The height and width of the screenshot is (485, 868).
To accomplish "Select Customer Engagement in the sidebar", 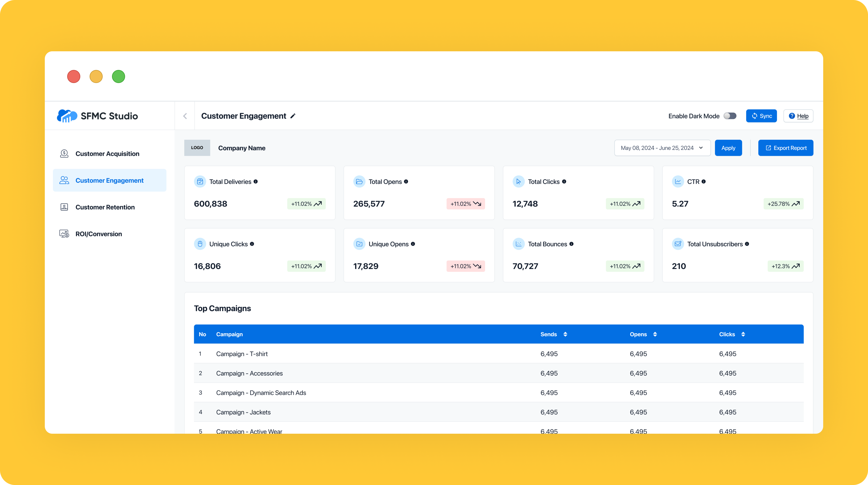I will pos(109,180).
